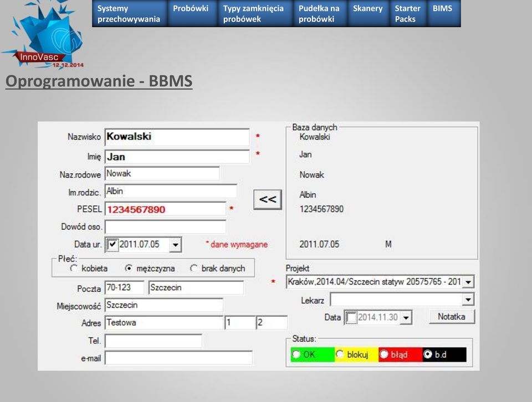532x402 pixels.
Task: Click the postal code field 70-123
Action: pyautogui.click(x=125, y=287)
